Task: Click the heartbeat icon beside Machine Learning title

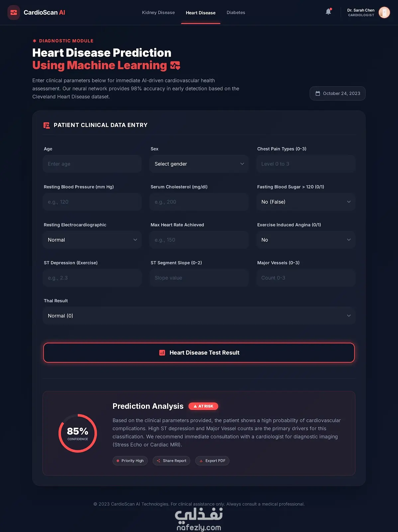Action: point(175,66)
